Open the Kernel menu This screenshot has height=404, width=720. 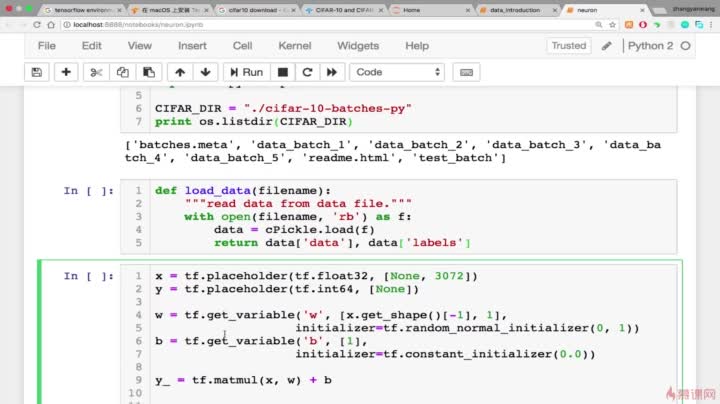(295, 45)
